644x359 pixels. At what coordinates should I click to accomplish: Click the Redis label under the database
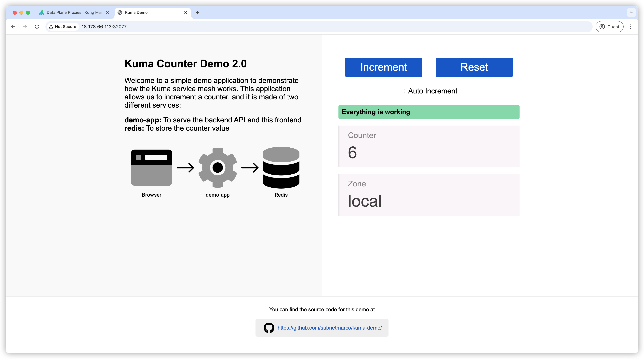[281, 195]
